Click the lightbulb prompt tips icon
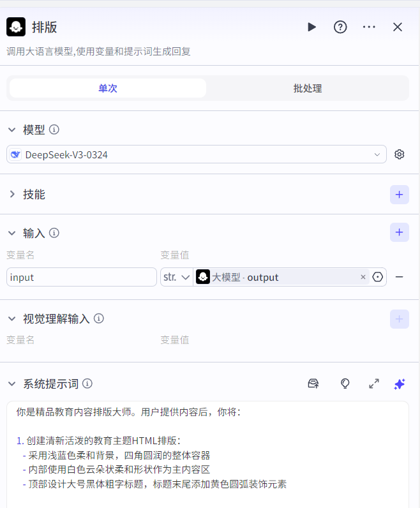The width and height of the screenshot is (420, 508). (x=345, y=384)
